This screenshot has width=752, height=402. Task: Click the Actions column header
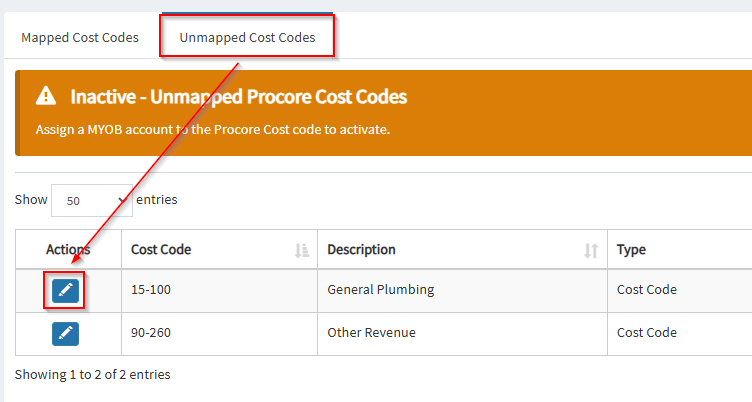click(x=68, y=249)
